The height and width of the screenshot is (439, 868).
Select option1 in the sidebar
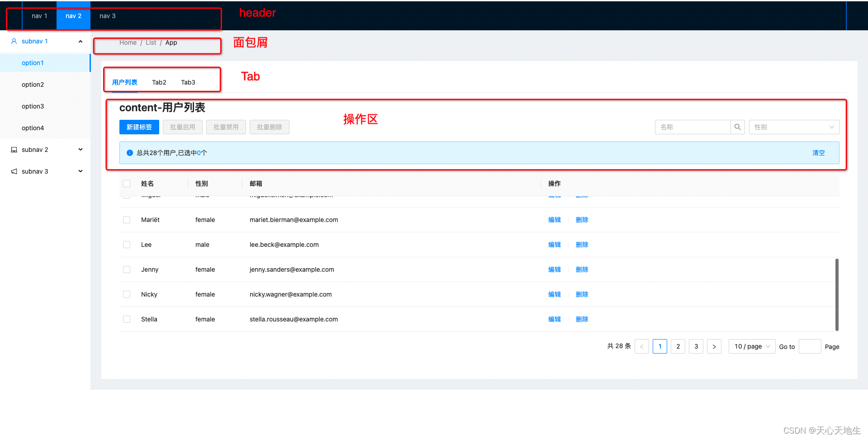coord(45,63)
